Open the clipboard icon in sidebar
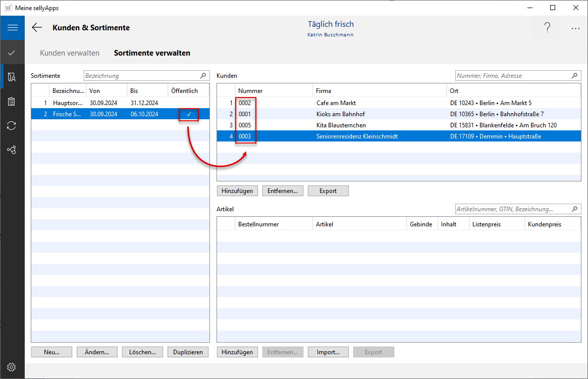This screenshot has width=588, height=379. (x=12, y=102)
